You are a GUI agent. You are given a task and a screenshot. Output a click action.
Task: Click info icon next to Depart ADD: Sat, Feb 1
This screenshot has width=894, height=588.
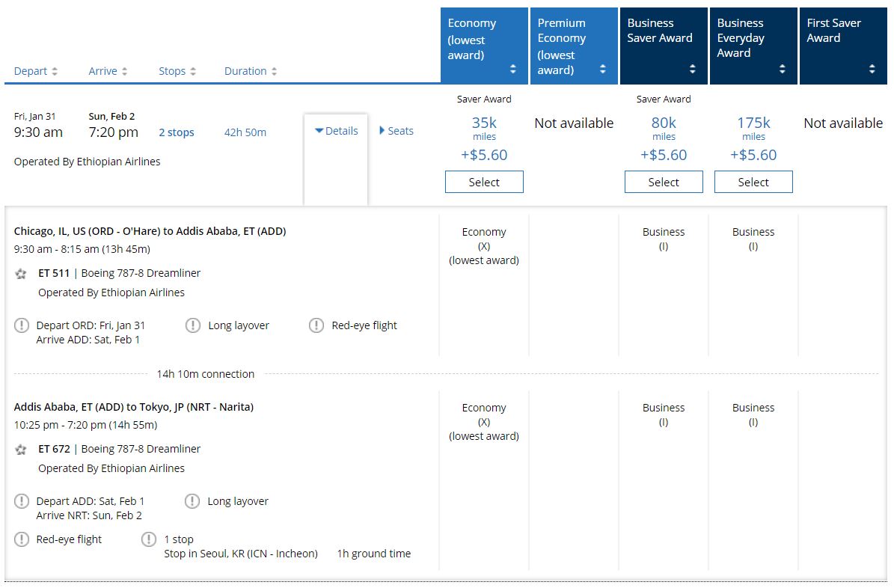click(x=22, y=501)
